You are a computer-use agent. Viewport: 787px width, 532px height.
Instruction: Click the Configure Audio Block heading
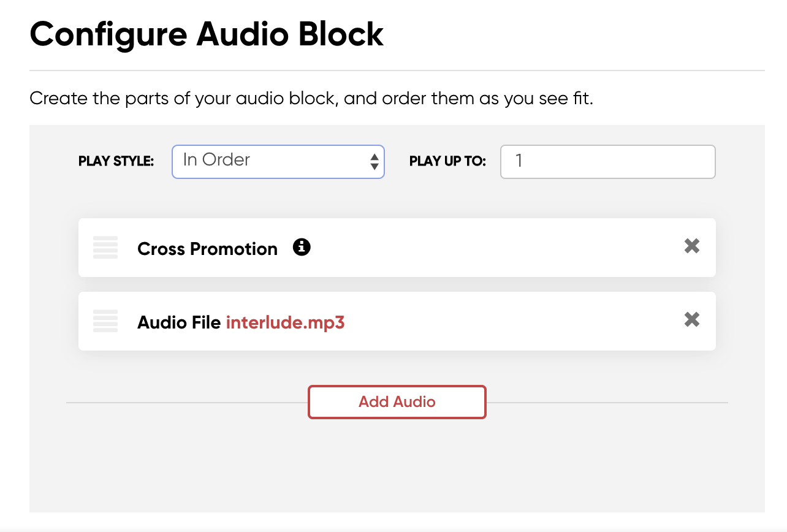click(207, 34)
